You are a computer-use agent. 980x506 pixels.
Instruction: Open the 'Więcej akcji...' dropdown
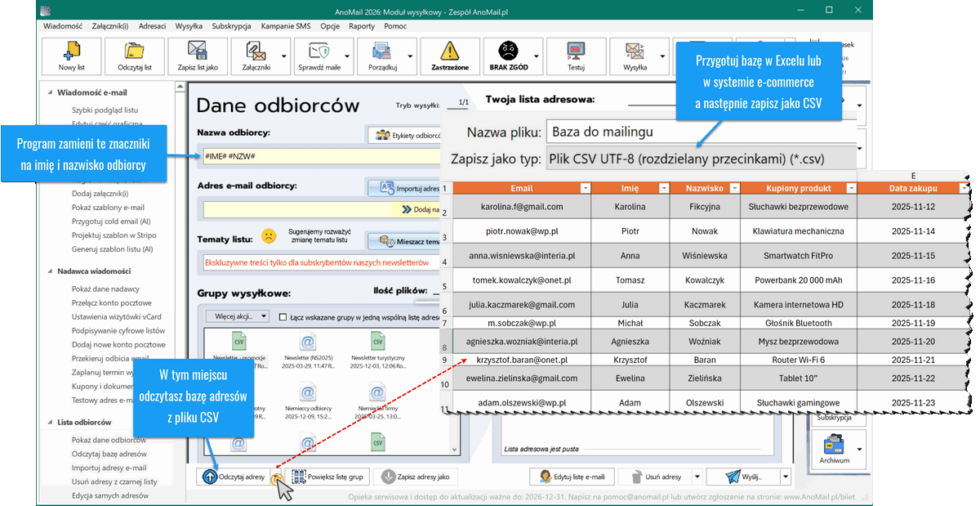236,316
